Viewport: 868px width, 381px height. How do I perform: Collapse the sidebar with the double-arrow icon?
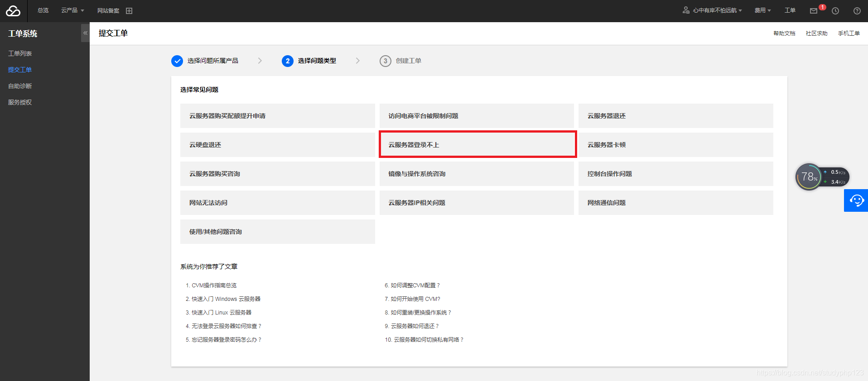coord(85,33)
